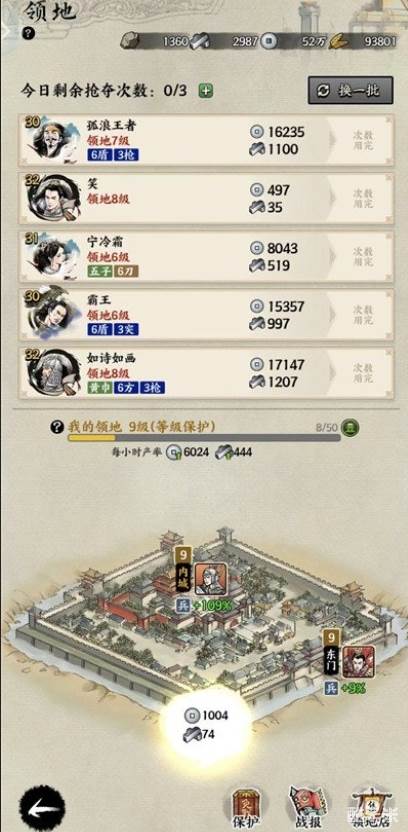Open 笑 player's territory entry
The height and width of the screenshot is (832, 408).
tap(207, 198)
